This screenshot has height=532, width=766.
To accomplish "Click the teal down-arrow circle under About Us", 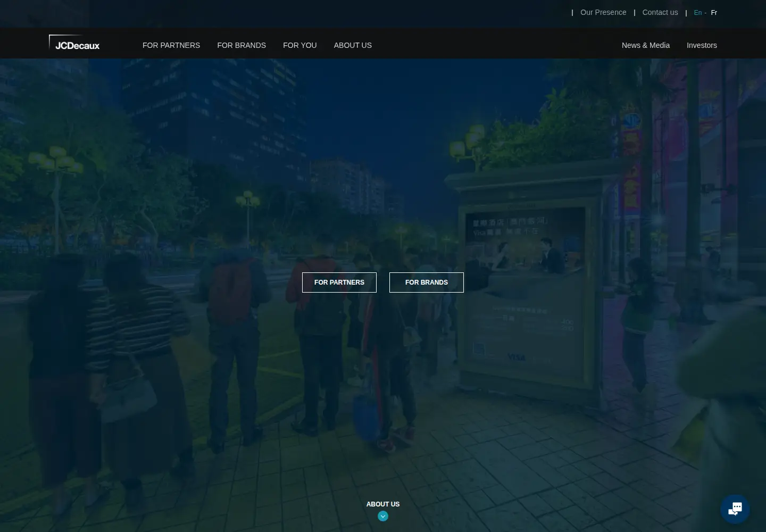I will [383, 516].
